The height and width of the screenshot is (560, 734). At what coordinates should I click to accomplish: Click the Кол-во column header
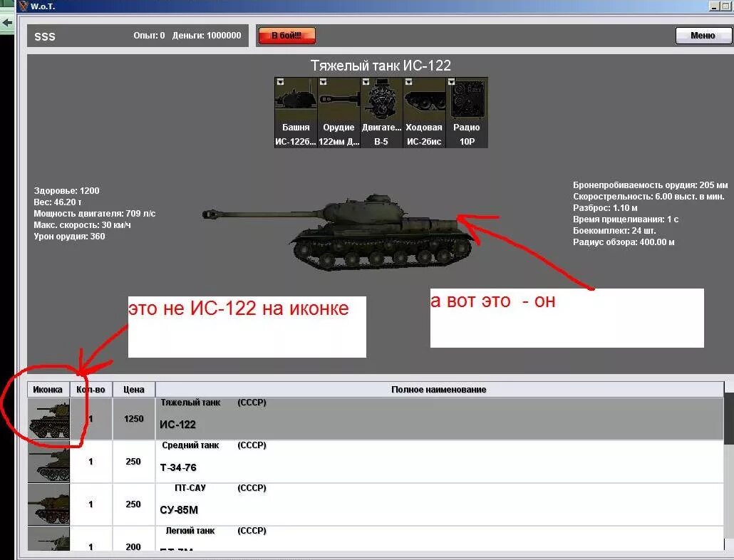coord(91,389)
